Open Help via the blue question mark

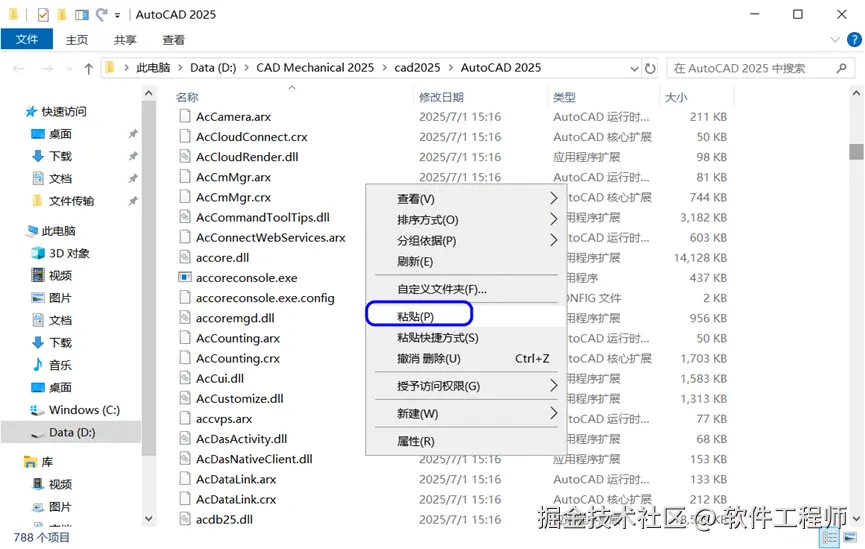click(854, 39)
